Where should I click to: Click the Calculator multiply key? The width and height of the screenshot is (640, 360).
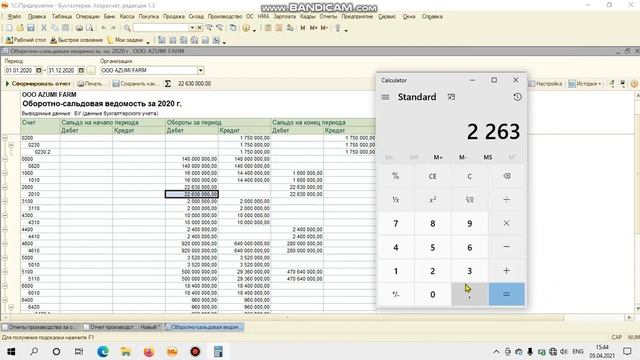[x=506, y=223]
